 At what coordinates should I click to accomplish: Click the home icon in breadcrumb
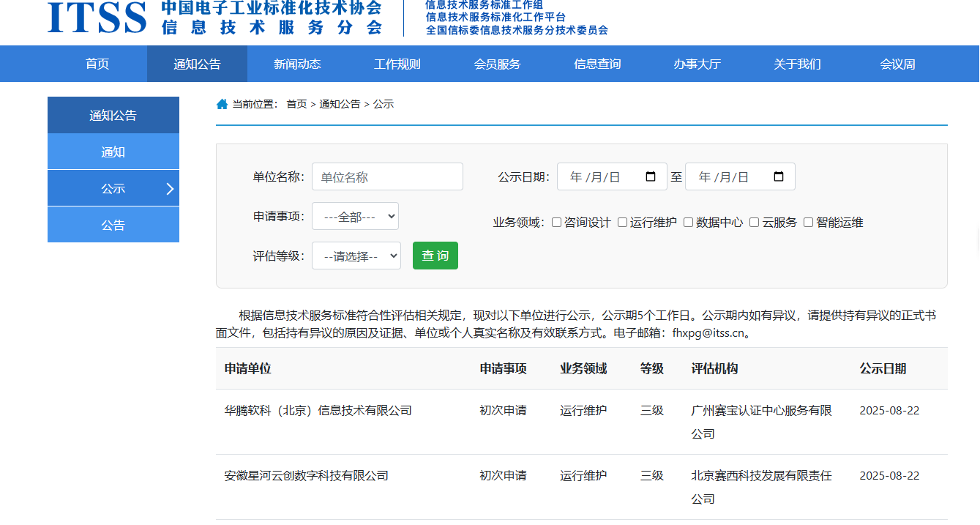(x=222, y=104)
